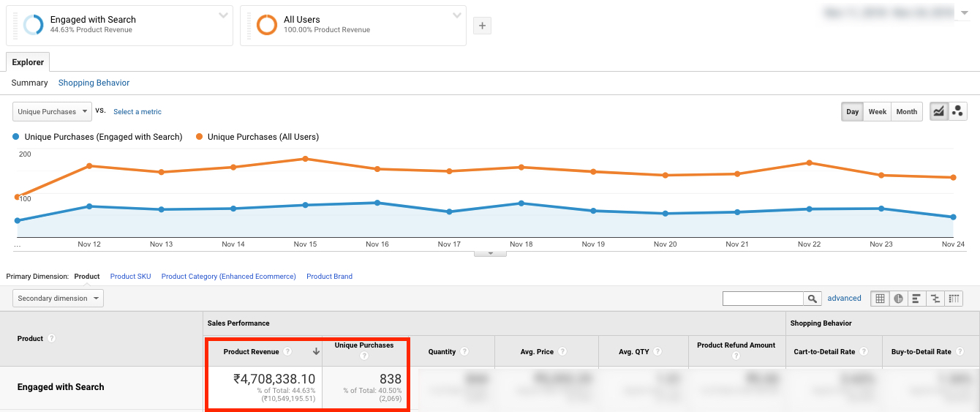Select the pivot table view icon
980x412 pixels.
pyautogui.click(x=954, y=299)
